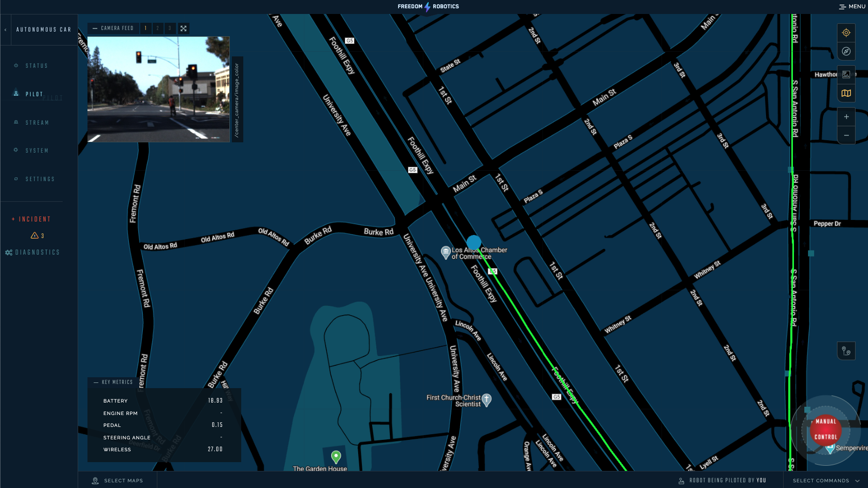Open the waypoint route planner icon
The width and height of the screenshot is (868, 488).
(846, 351)
